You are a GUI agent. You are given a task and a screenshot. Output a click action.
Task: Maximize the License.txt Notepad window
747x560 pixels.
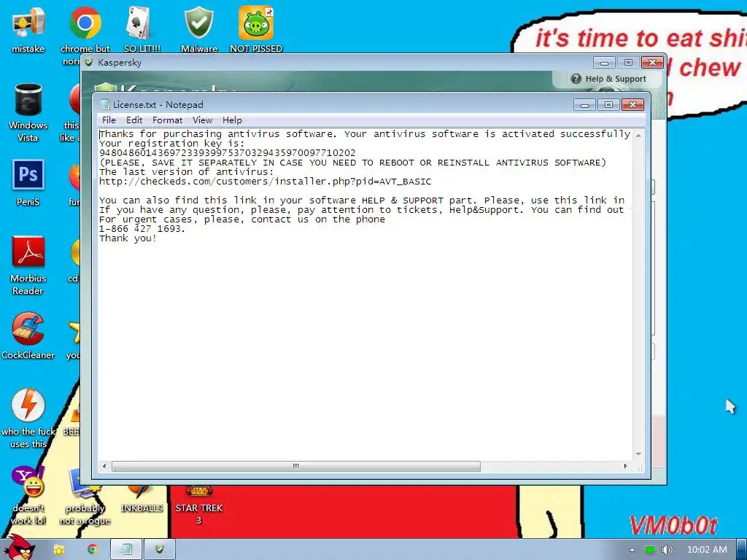pyautogui.click(x=608, y=105)
